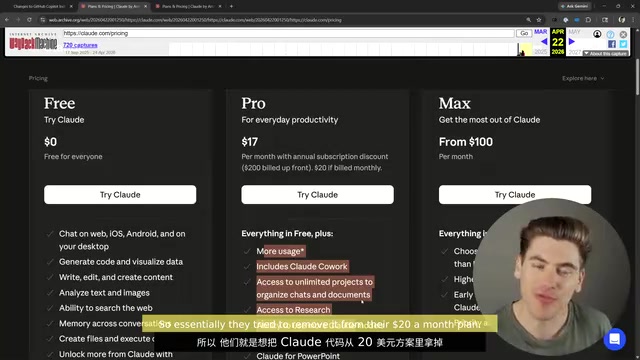Image resolution: width=640 pixels, height=360 pixels.
Task: Click 'Includes Claude Cowork' feature text
Action: click(302, 267)
